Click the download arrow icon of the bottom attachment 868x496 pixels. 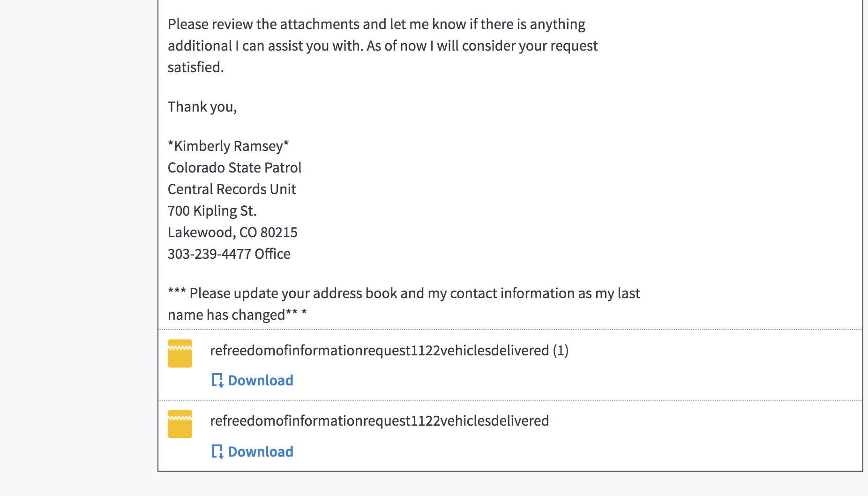pos(217,451)
